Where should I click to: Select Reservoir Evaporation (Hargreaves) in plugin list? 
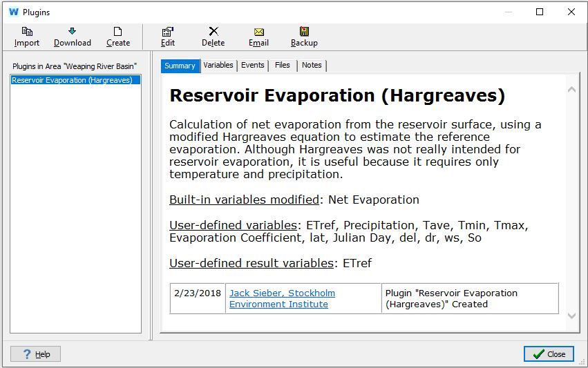tap(75, 80)
